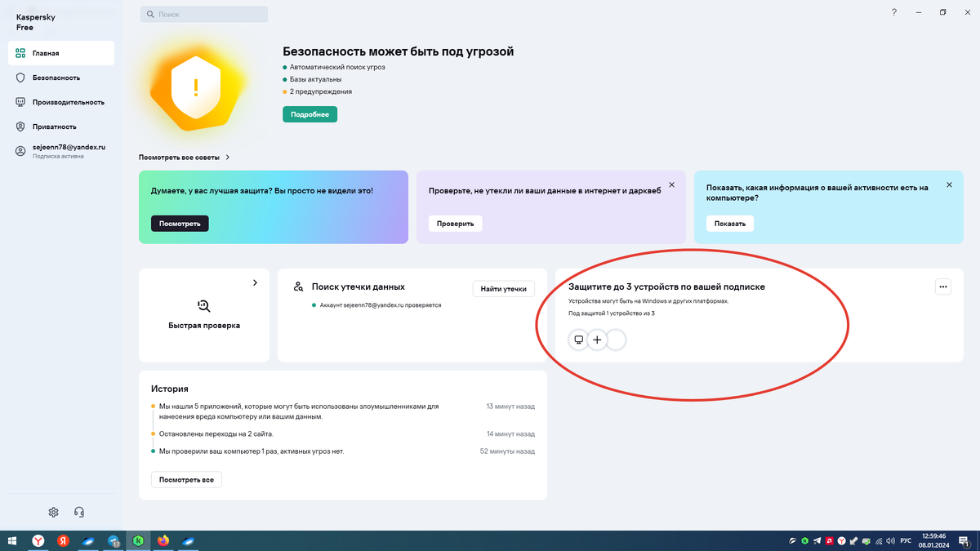Click the text 2 предупреждения

click(321, 91)
